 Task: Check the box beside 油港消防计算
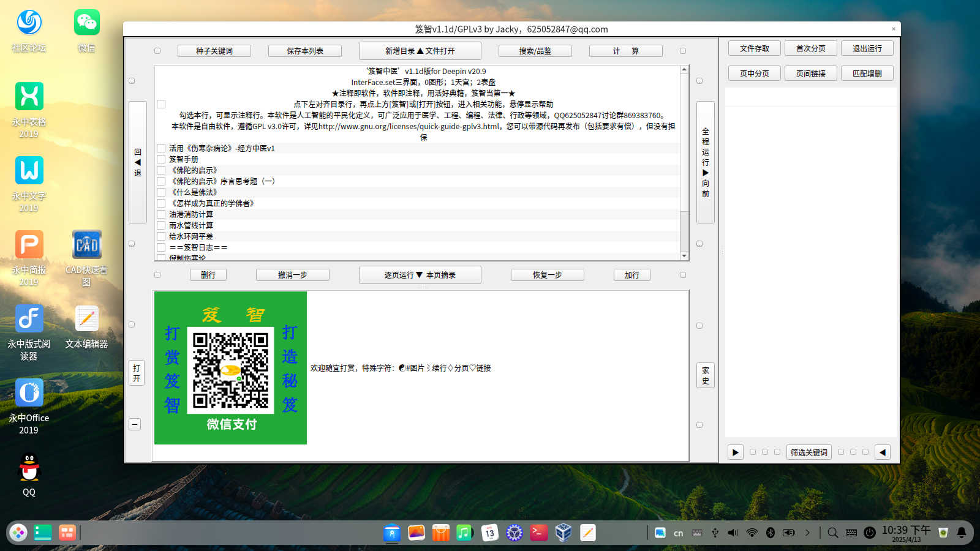tap(161, 214)
